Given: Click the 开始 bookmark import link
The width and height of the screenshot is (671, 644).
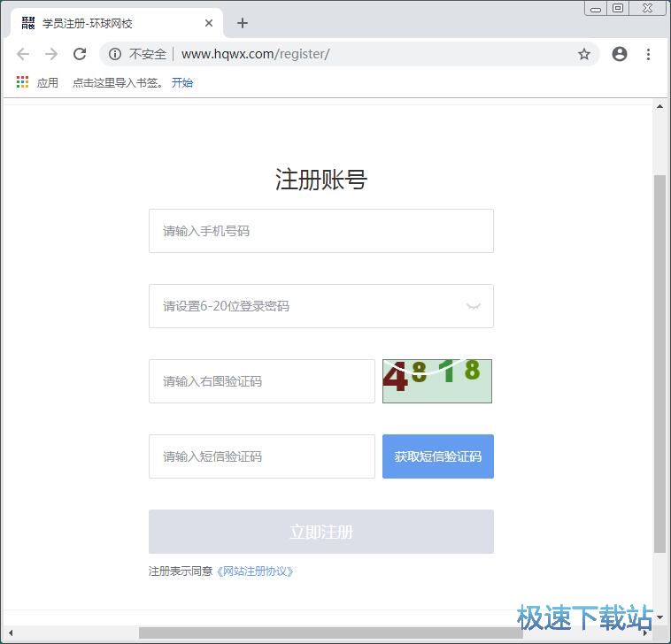Looking at the screenshot, I should tap(182, 82).
